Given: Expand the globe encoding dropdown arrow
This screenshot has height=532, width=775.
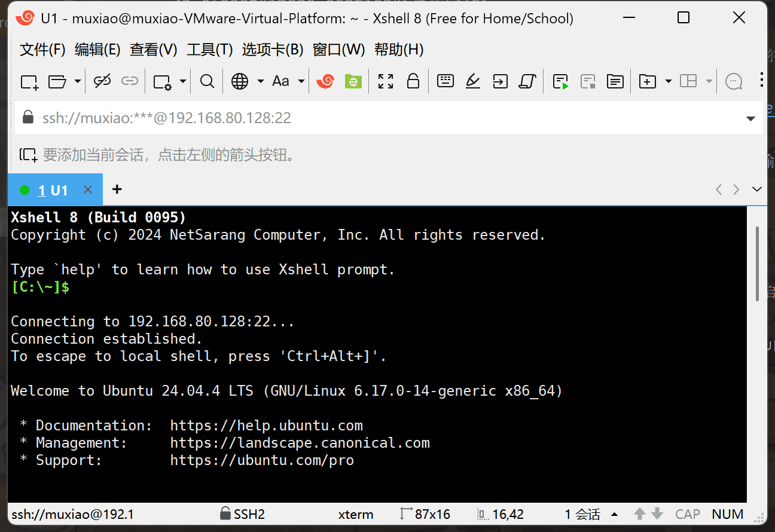Looking at the screenshot, I should 261,81.
